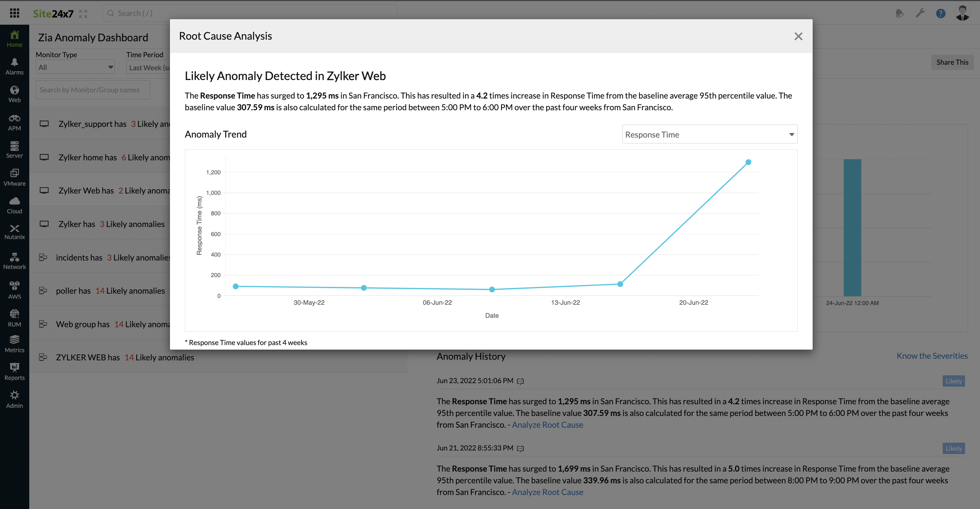Click the Share This button

[952, 62]
